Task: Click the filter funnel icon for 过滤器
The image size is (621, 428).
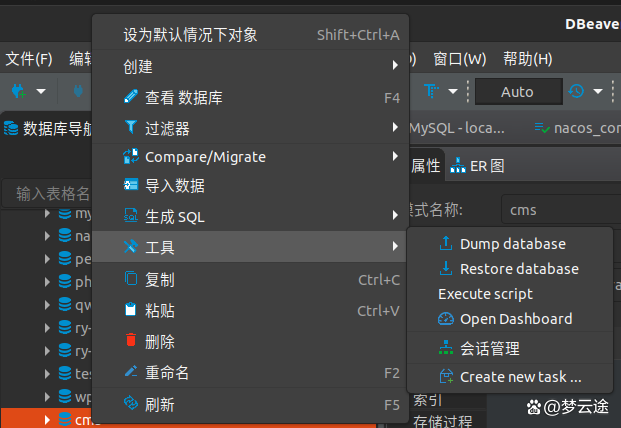Action: [131, 127]
